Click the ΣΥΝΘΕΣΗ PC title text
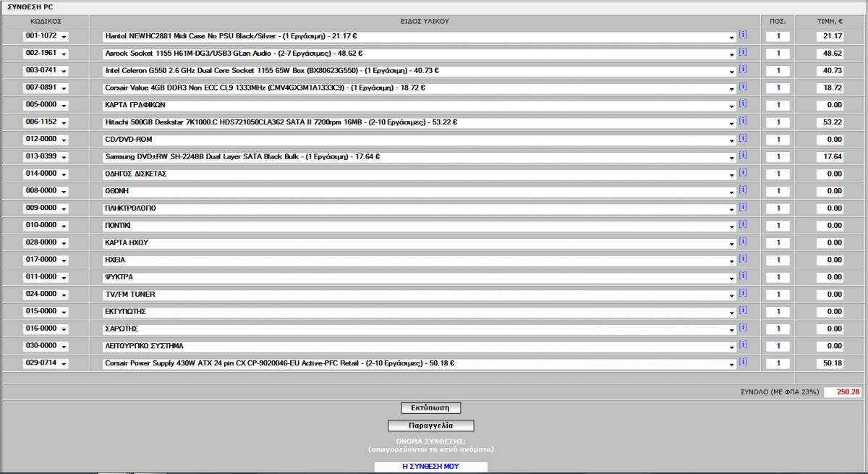868x474 pixels. (30, 7)
